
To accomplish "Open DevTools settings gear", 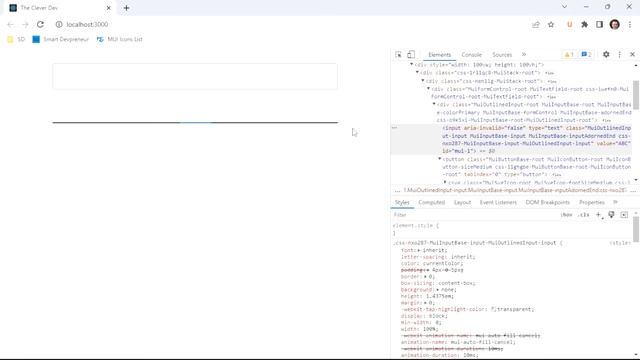I will [606, 54].
